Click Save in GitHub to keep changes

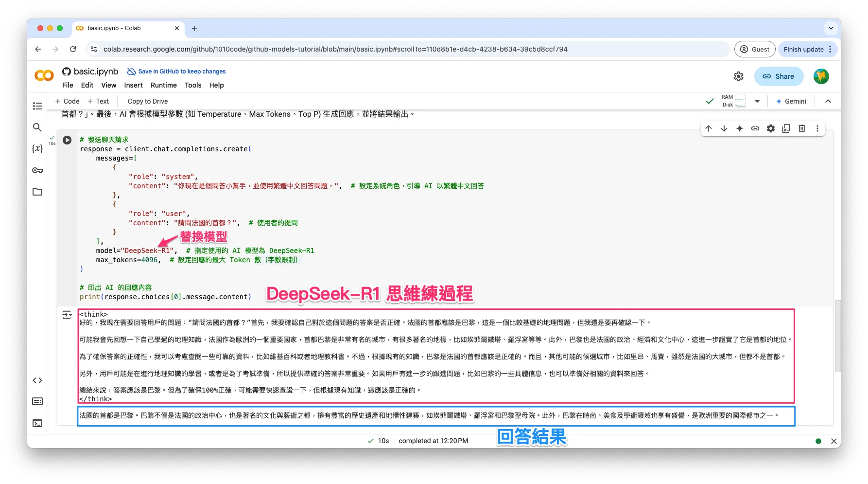point(176,72)
